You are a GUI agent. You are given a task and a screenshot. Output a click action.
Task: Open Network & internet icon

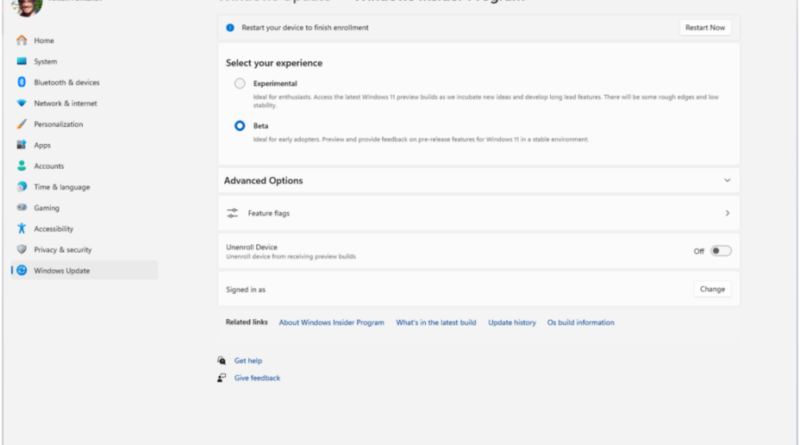[x=22, y=104]
